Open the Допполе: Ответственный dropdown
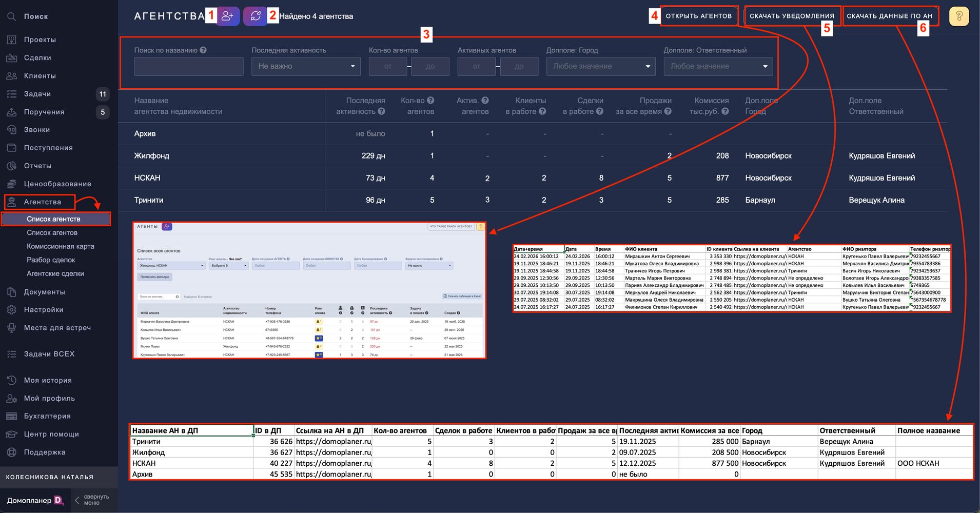Image resolution: width=980 pixels, height=513 pixels. pos(718,66)
